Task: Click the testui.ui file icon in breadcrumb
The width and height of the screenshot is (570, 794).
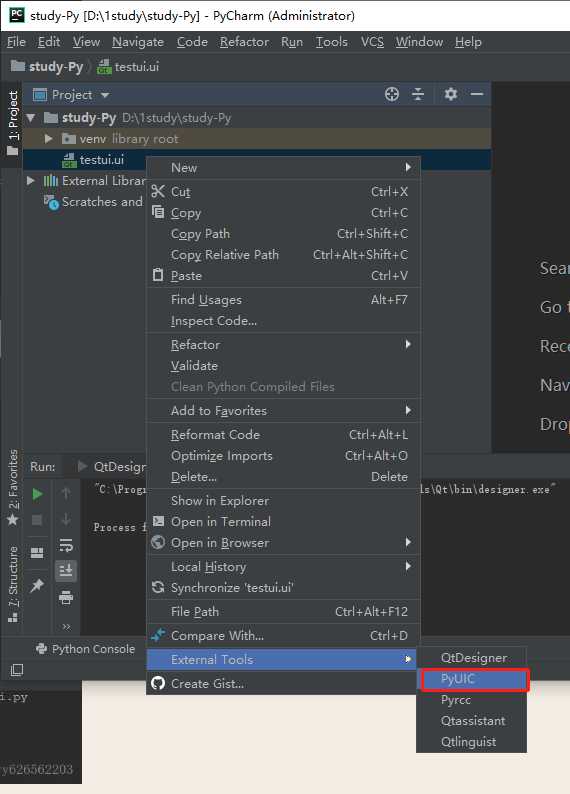Action: 104,67
